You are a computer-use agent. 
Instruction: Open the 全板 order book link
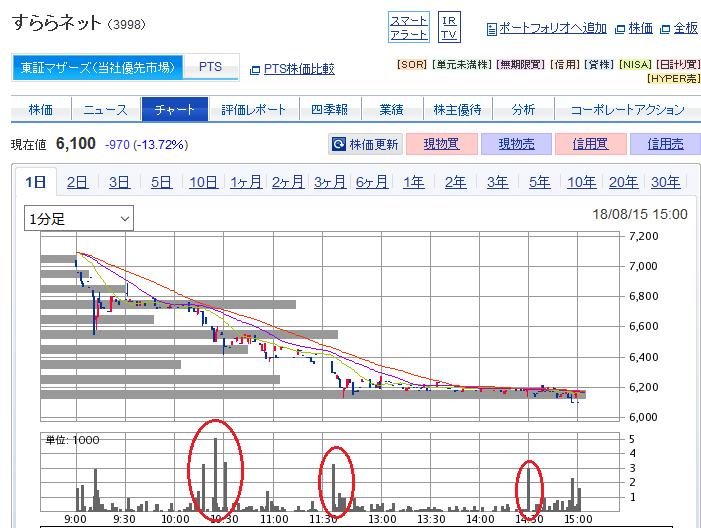click(679, 28)
